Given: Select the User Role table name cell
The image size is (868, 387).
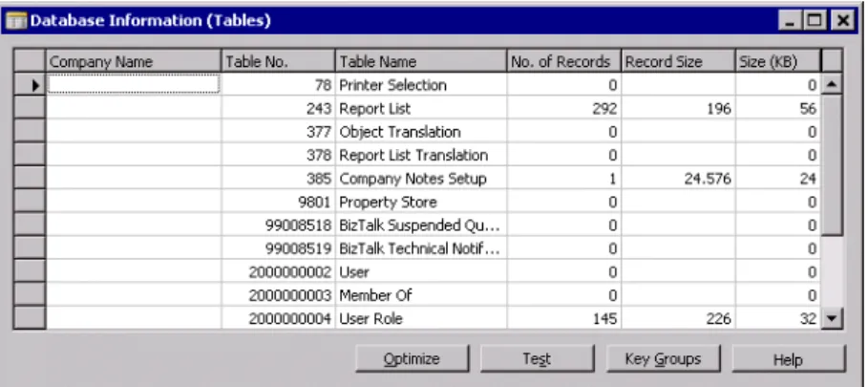Looking at the screenshot, I should point(421,318).
